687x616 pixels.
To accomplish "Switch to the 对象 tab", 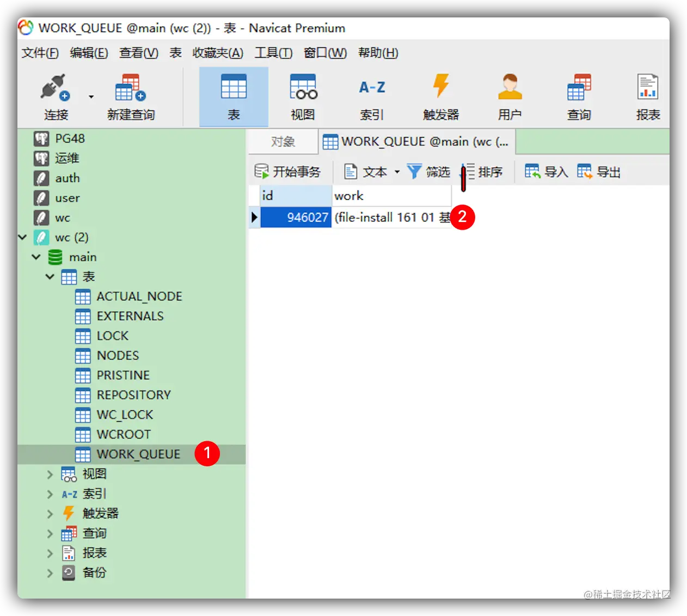I will [x=283, y=141].
